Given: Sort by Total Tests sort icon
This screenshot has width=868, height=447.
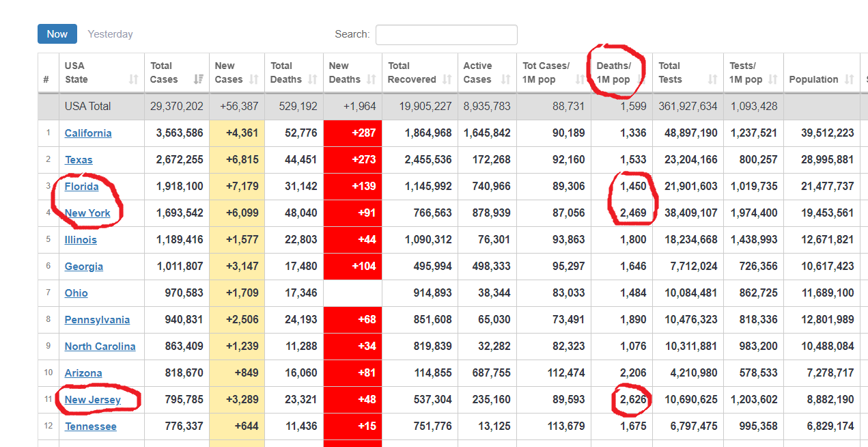Looking at the screenshot, I should [713, 79].
